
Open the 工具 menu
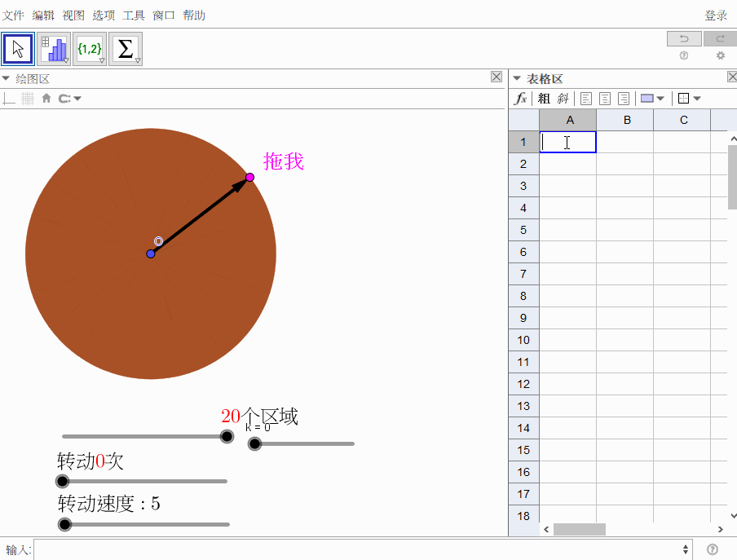click(134, 15)
